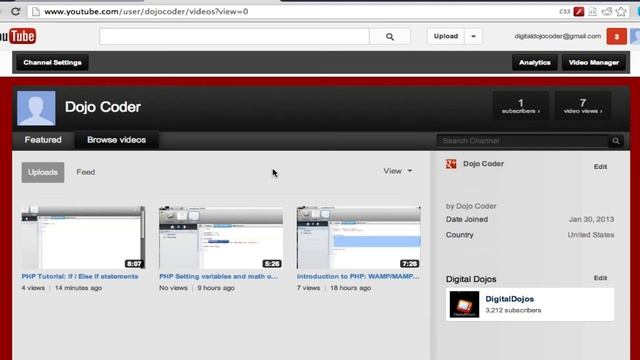Screen dimensions: 640x360
Task: Click the Dojo Coder channel avatar
Action: pyautogui.click(x=36, y=108)
